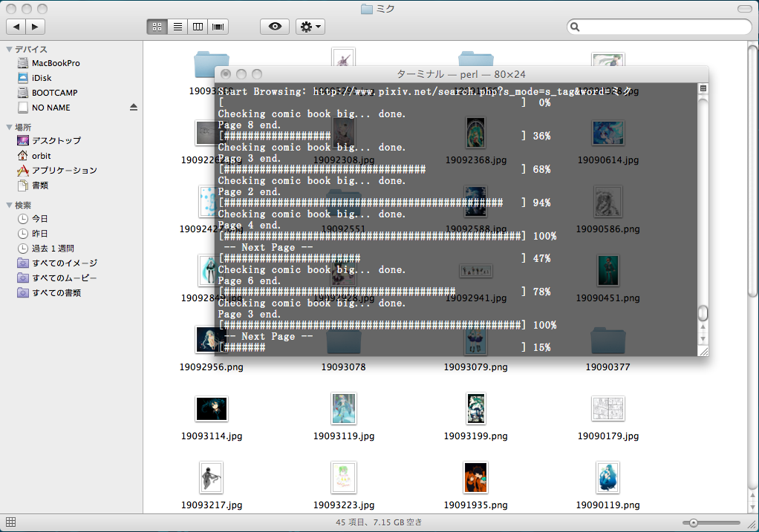The image size is (759, 532).
Task: Select thumbnail 19093217.jpg
Action: [211, 477]
